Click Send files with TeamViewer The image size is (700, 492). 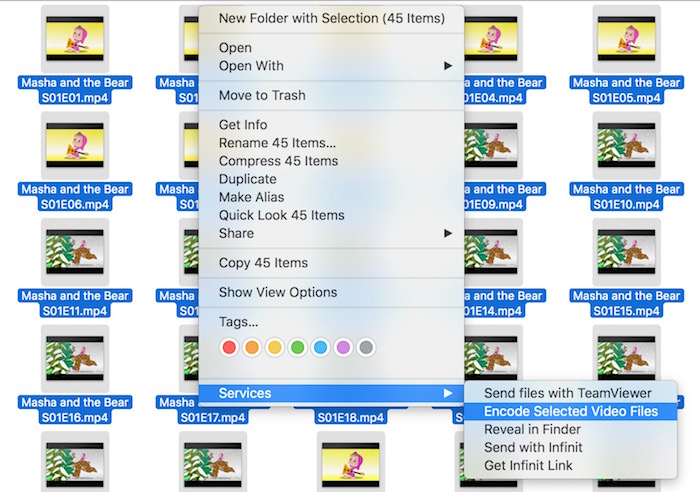point(567,393)
